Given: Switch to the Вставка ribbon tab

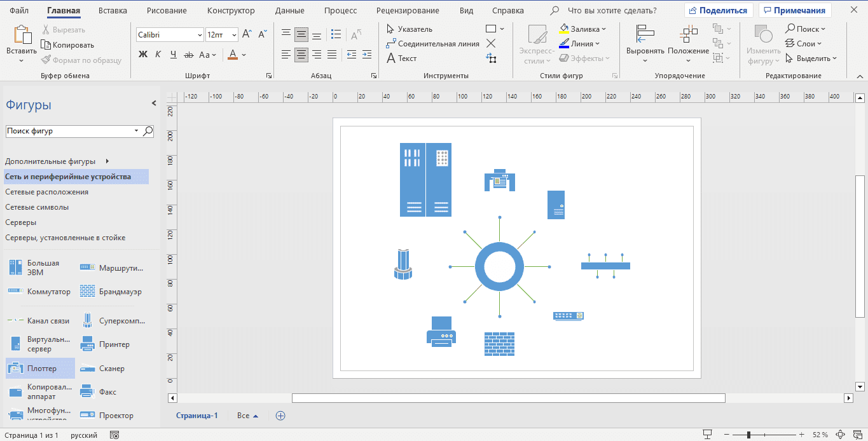Looking at the screenshot, I should [113, 11].
